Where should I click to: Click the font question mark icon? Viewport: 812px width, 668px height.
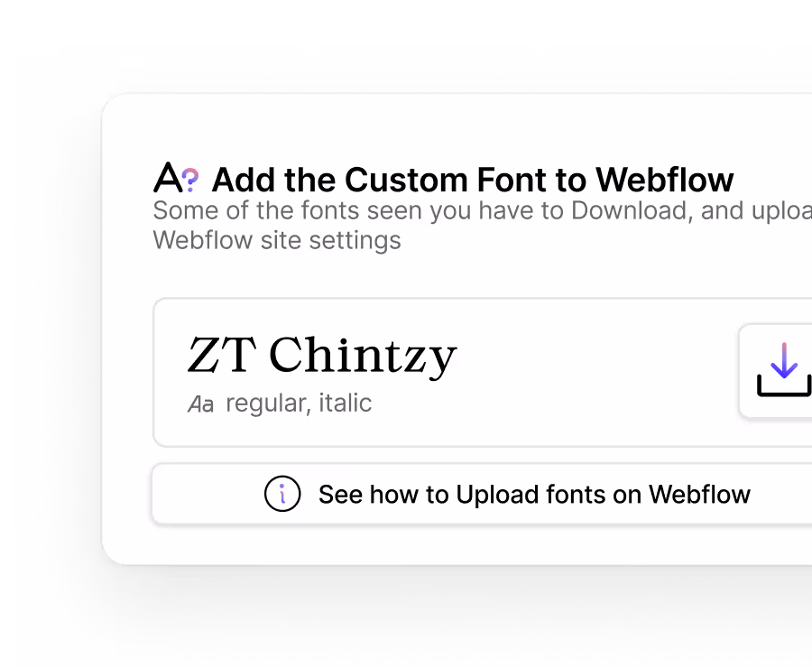coord(176,177)
